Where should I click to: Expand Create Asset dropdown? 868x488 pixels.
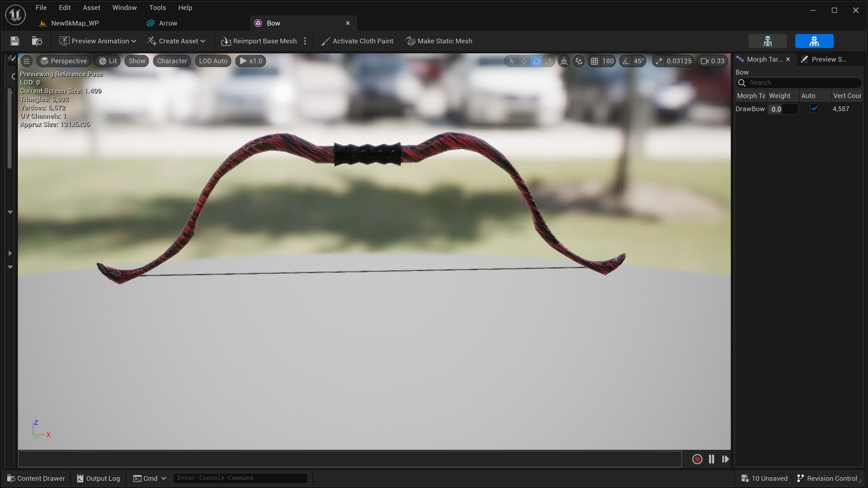click(x=176, y=41)
